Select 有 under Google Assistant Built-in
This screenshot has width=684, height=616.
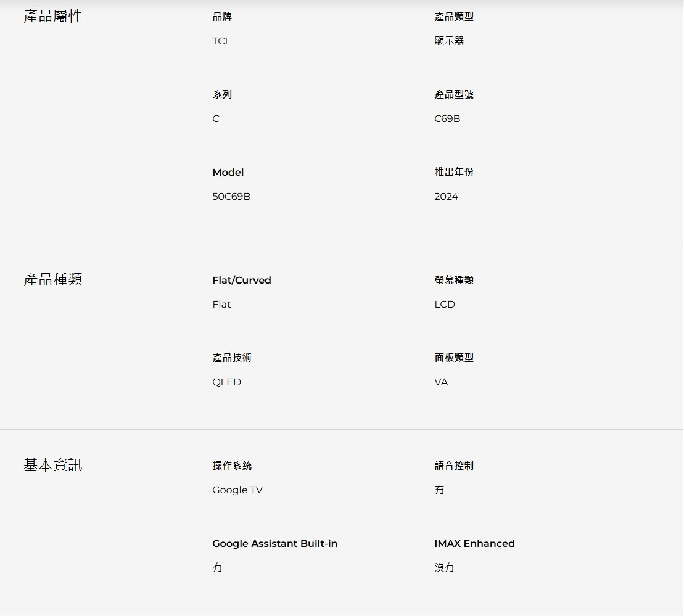click(217, 567)
